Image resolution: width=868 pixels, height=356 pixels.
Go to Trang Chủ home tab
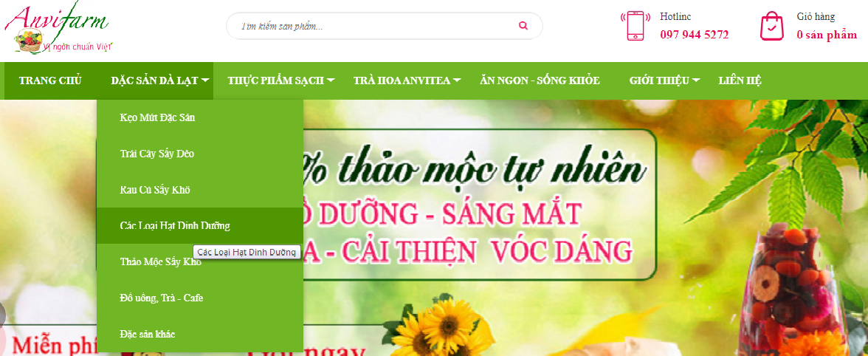(50, 81)
